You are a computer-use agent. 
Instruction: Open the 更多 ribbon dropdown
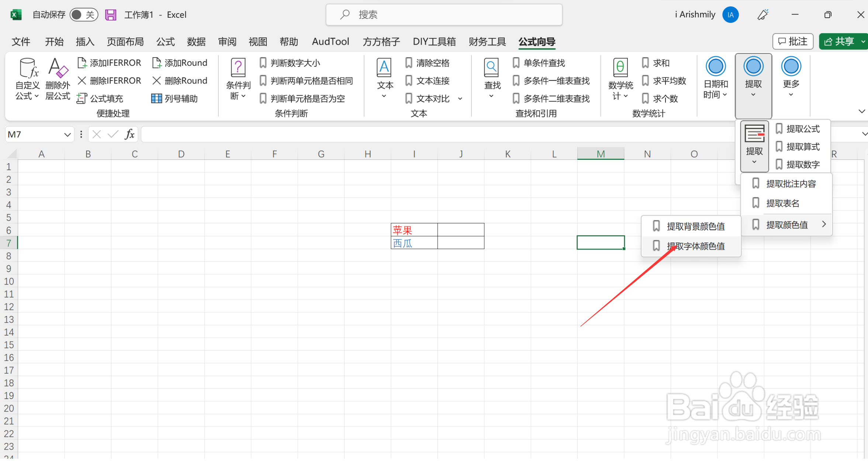tap(791, 78)
